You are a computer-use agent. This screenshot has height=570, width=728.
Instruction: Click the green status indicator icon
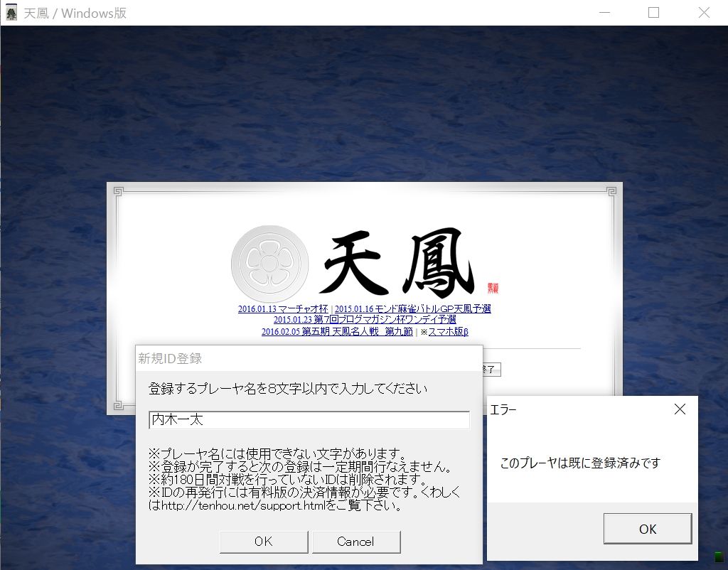tap(718, 556)
